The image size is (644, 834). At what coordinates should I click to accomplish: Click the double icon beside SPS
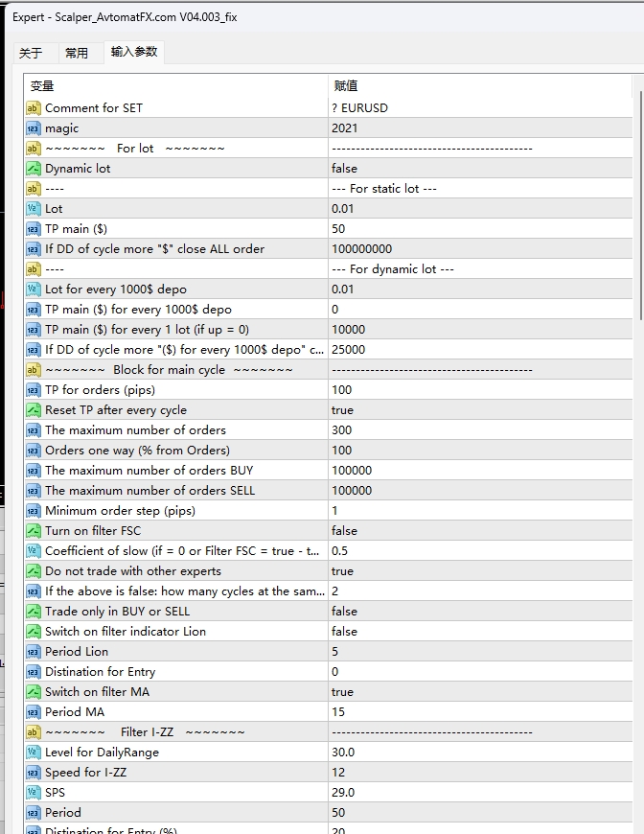[x=33, y=793]
